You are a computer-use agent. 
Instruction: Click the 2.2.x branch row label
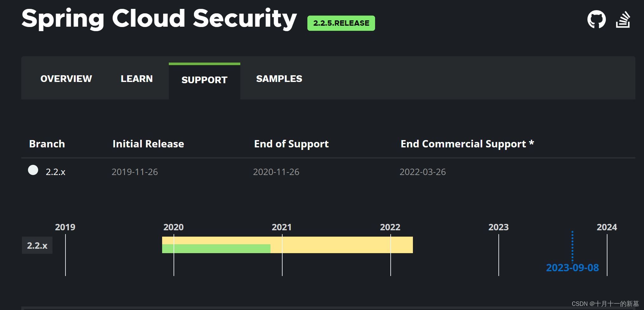pyautogui.click(x=56, y=172)
